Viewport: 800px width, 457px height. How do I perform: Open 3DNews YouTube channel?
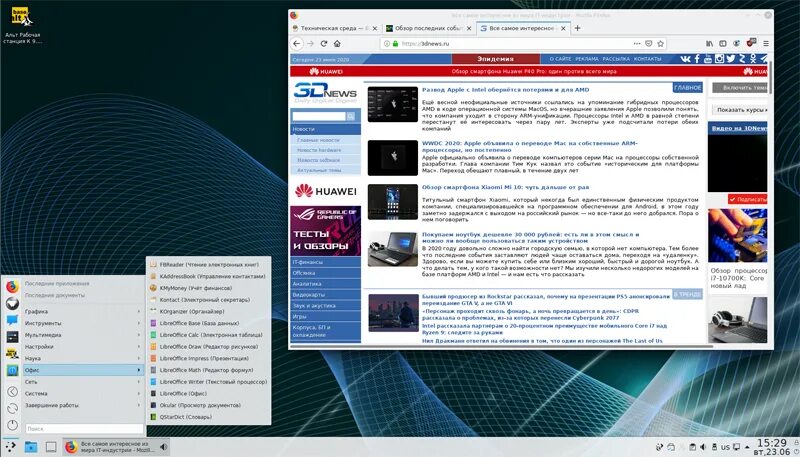[708, 59]
